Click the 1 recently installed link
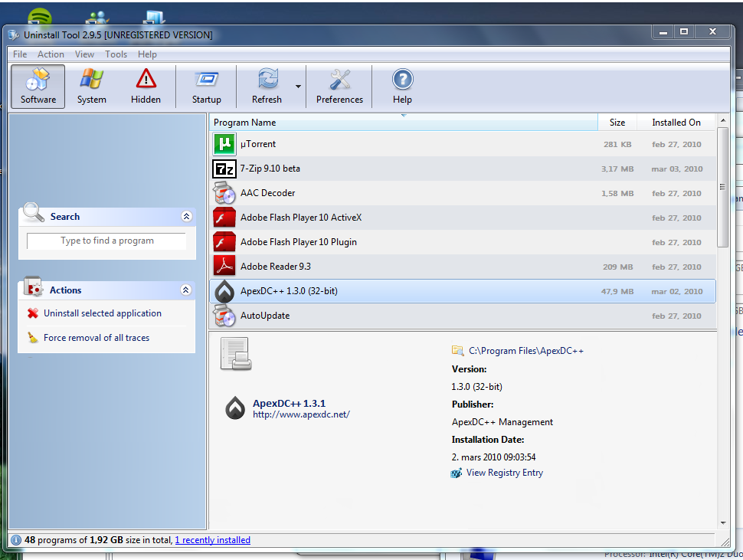 click(x=213, y=540)
